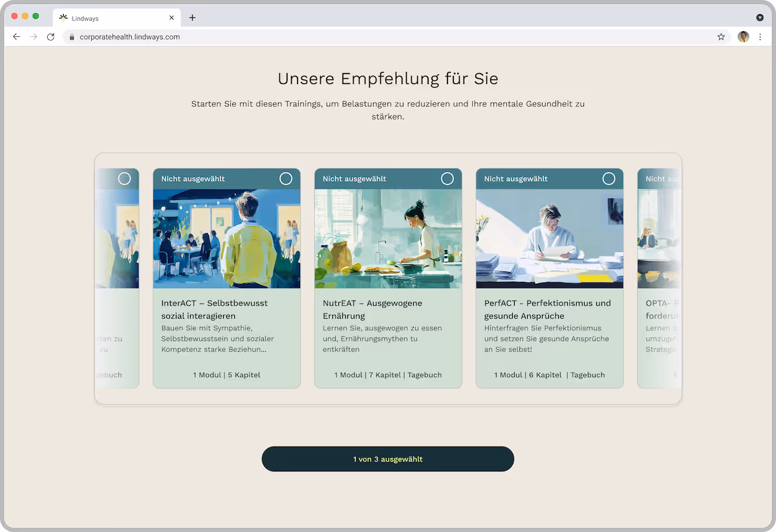Image resolution: width=776 pixels, height=532 pixels.
Task: Select the InterACT training radio circle
Action: pyautogui.click(x=286, y=178)
